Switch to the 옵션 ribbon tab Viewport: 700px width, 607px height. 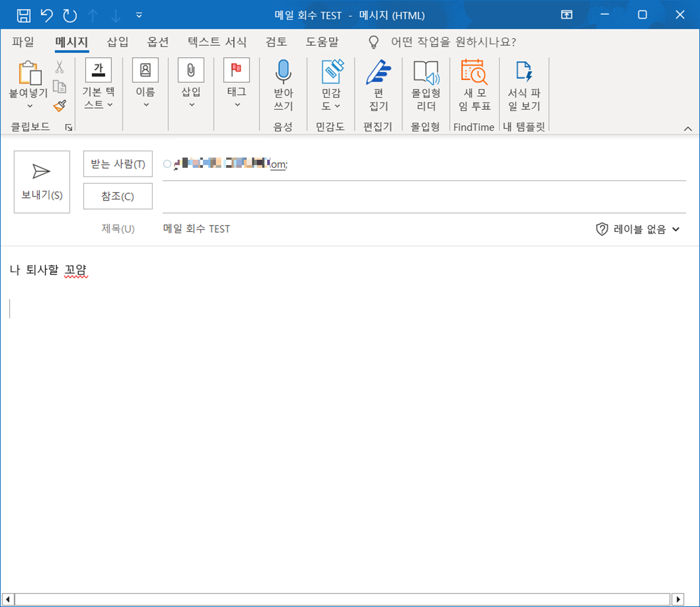click(158, 42)
